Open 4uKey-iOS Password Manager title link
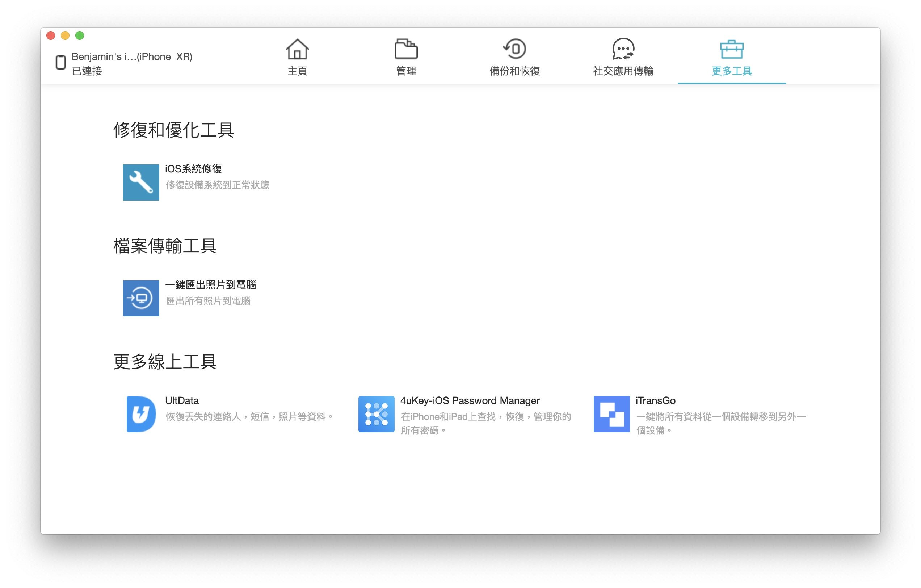 [470, 400]
